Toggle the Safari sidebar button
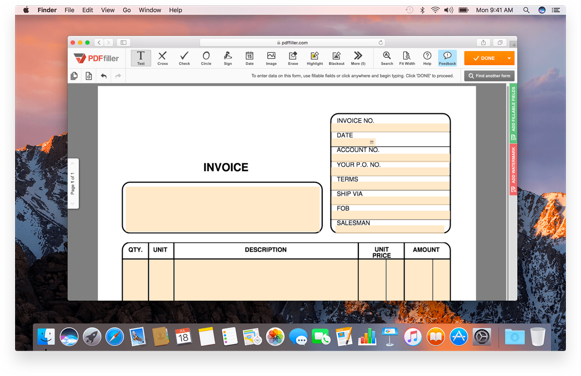 click(123, 43)
